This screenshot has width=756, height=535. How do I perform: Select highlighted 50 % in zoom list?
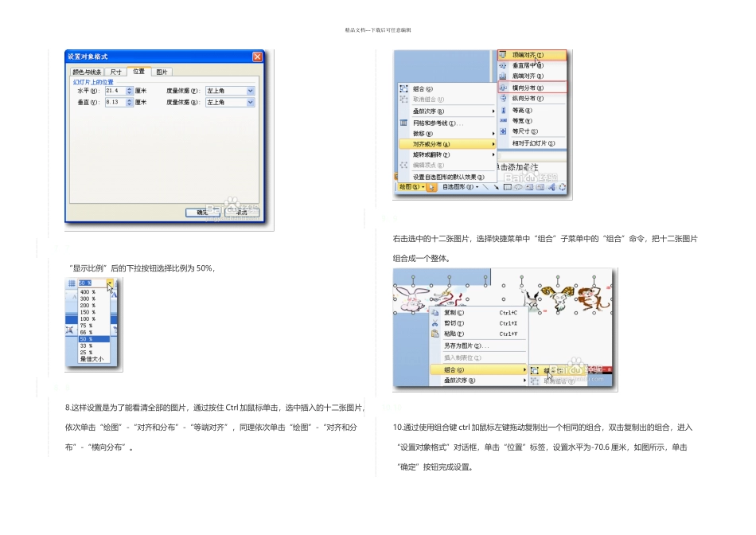tap(94, 339)
